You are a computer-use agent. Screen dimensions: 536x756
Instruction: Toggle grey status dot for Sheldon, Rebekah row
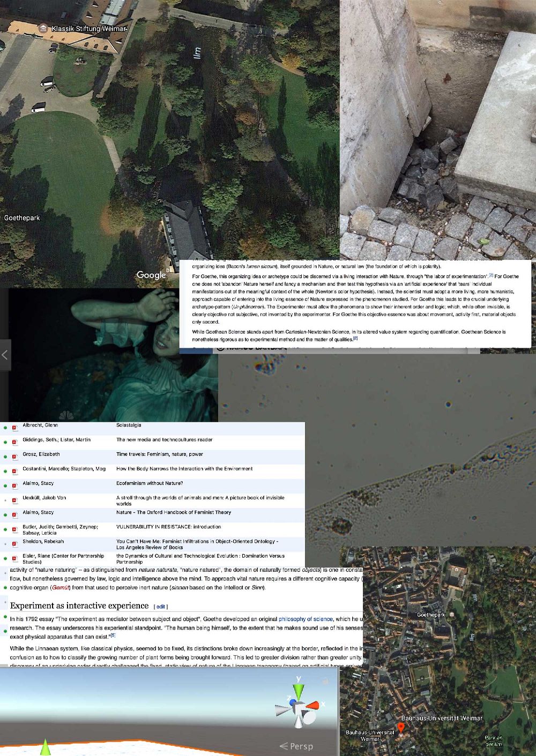[x=5, y=544]
